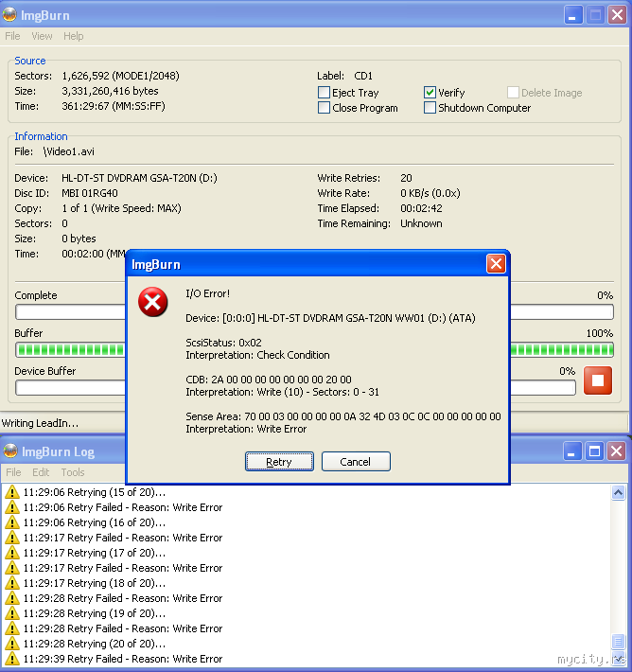Screen dimensions: 632x672
Task: Select log line 11:29:17 Retrying (17 of 20)
Action: (95, 553)
